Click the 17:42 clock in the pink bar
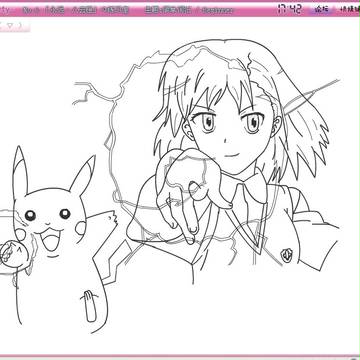 click(x=289, y=9)
